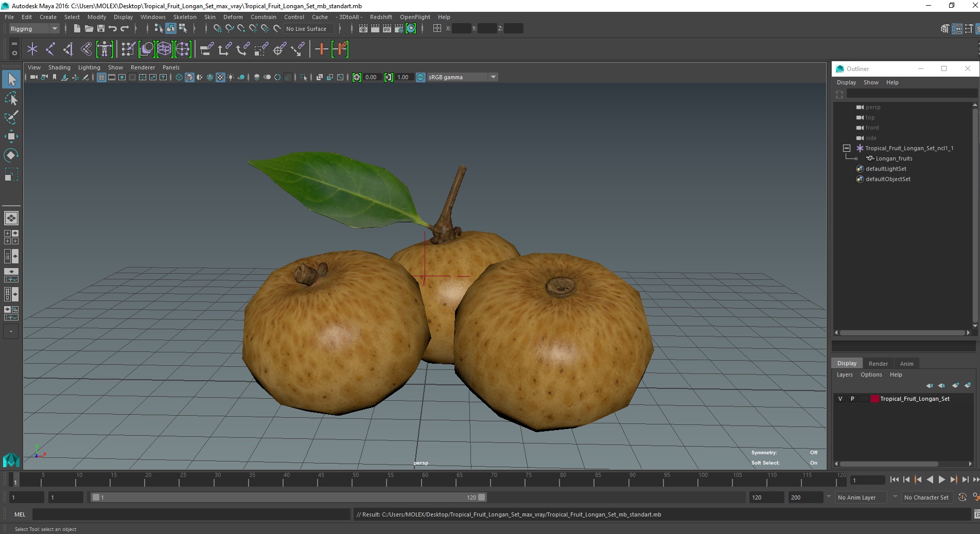Open the No Live Surface field
980x534 pixels.
(x=309, y=29)
